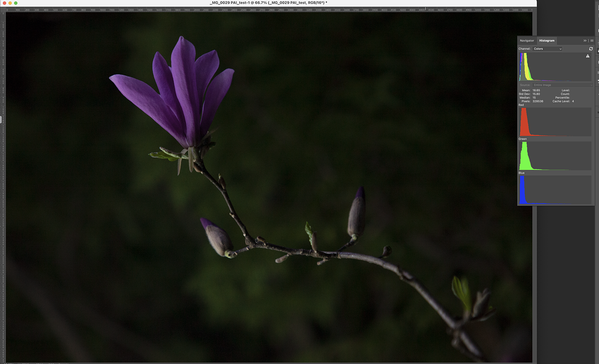Click the Colors histogram display at panel top
The image size is (599, 364).
(x=553, y=66)
